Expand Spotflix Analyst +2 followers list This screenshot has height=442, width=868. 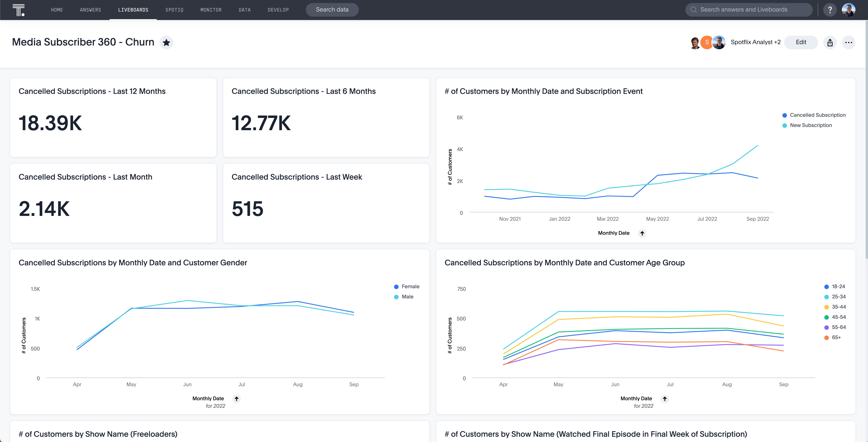click(x=755, y=42)
